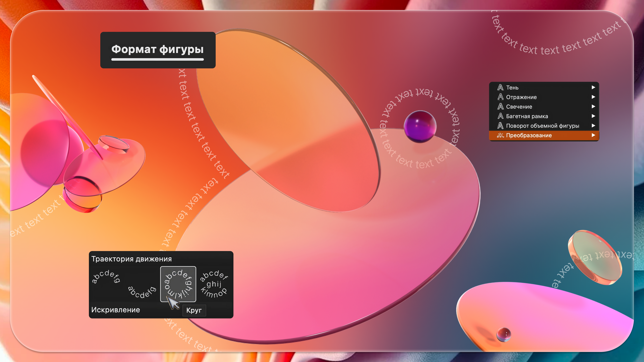Choose the Круг circle text transform

tap(178, 284)
